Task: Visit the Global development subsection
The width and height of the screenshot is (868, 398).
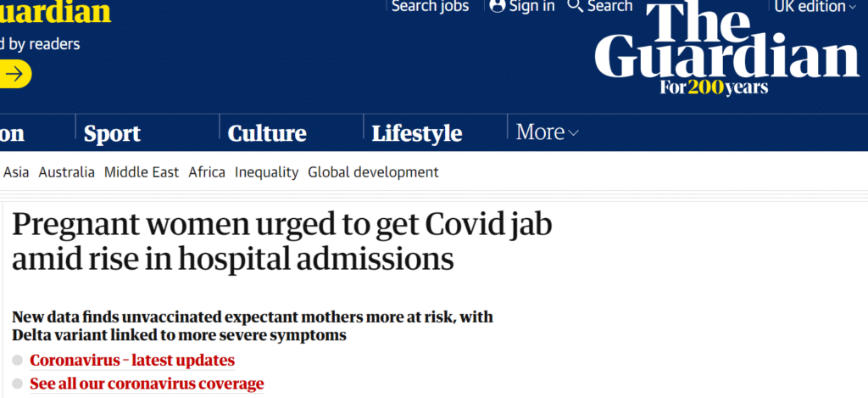Action: point(373,172)
